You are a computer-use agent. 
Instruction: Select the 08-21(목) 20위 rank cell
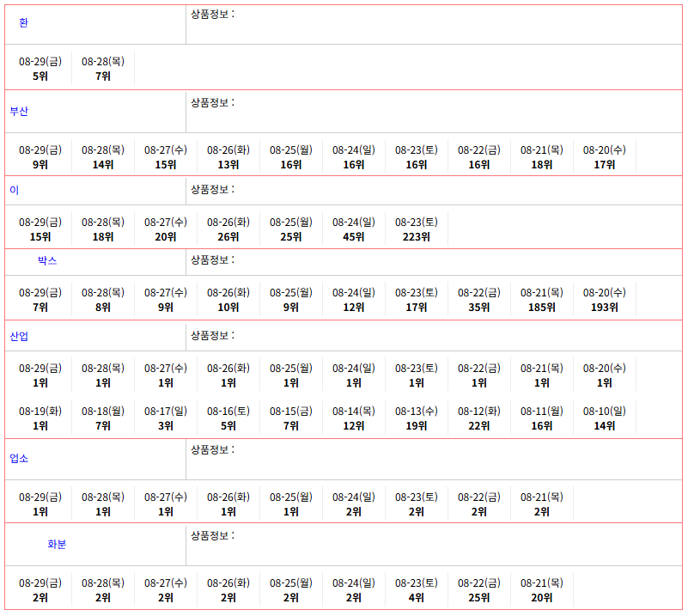542,590
